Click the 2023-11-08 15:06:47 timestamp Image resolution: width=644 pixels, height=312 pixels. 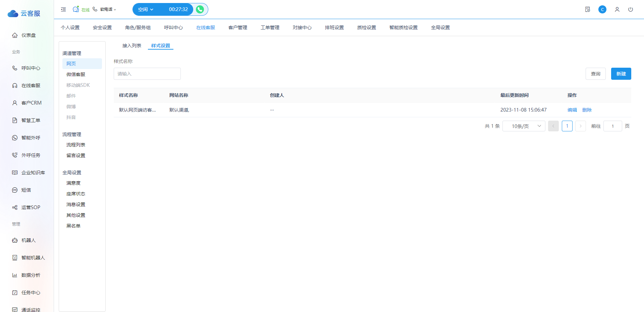pyautogui.click(x=524, y=110)
